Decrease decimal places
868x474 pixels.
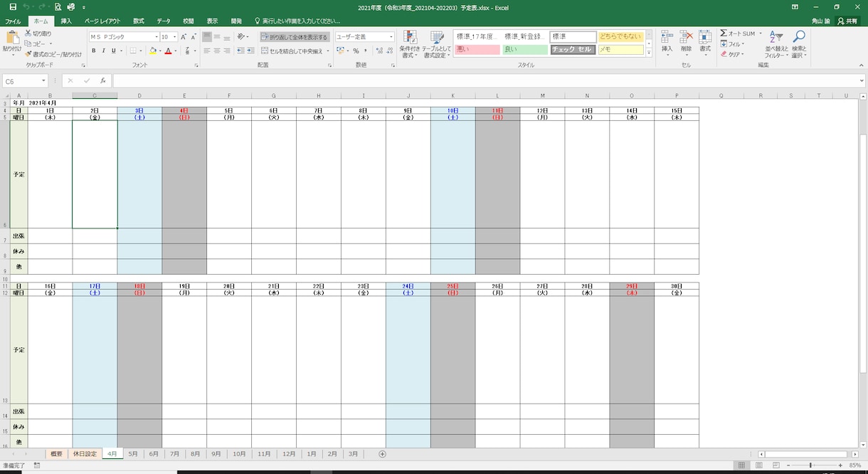(x=389, y=51)
